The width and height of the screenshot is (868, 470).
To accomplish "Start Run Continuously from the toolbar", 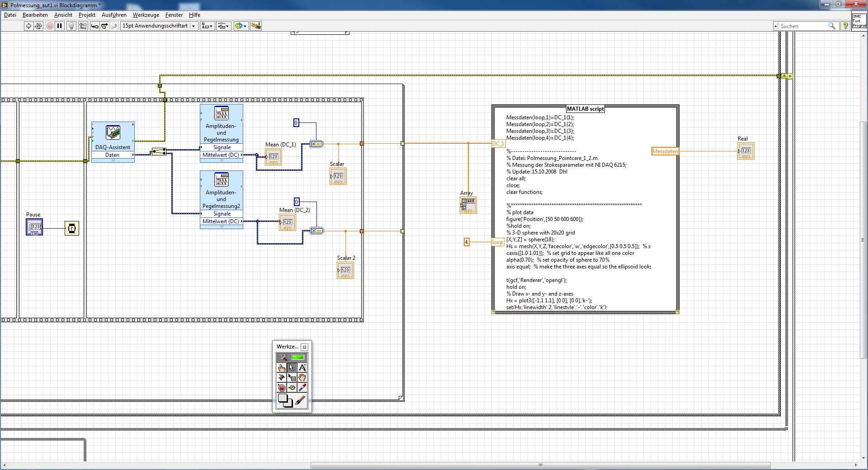I will click(38, 26).
